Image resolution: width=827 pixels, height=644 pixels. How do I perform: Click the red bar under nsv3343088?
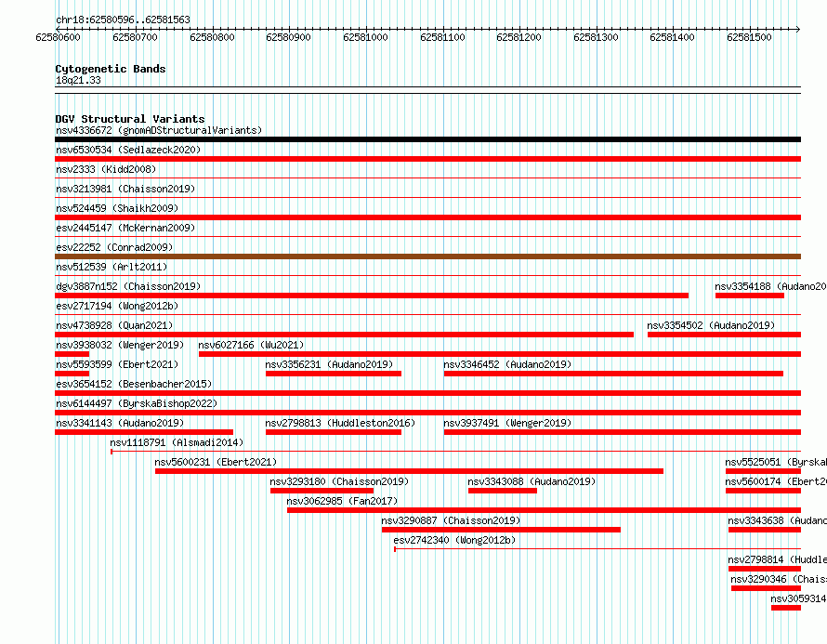[503, 491]
